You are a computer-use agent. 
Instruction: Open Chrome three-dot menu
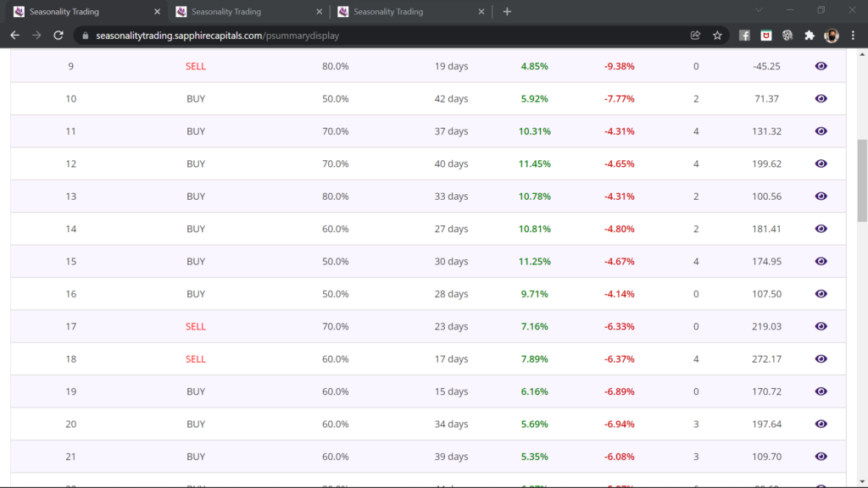point(854,36)
